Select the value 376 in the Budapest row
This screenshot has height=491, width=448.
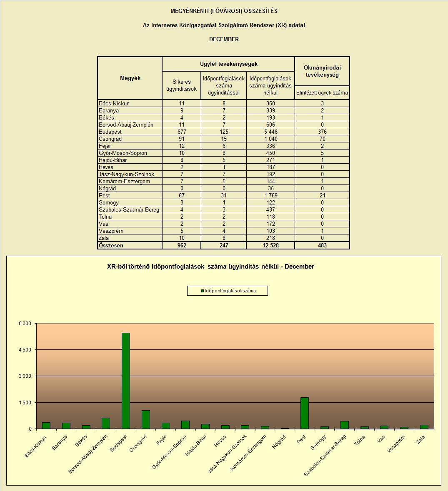click(323, 132)
